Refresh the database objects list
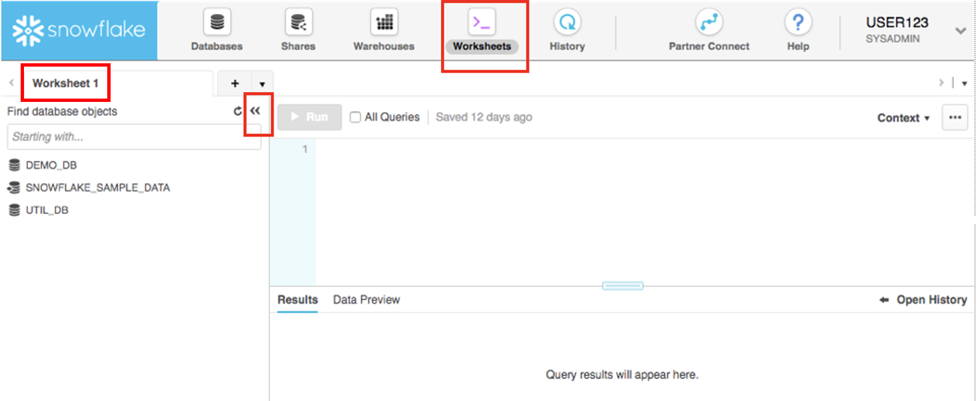This screenshot has height=401, width=980. point(238,111)
